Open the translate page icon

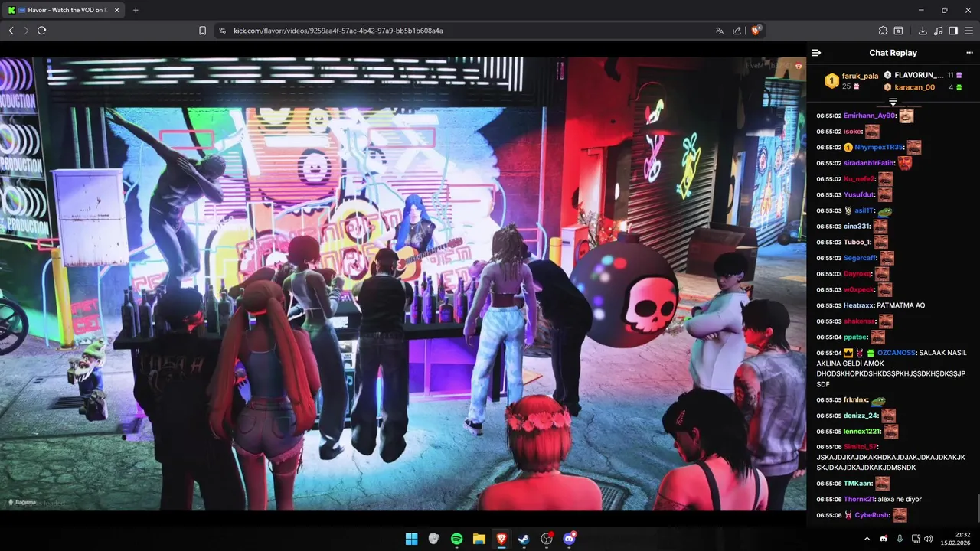pyautogui.click(x=719, y=31)
